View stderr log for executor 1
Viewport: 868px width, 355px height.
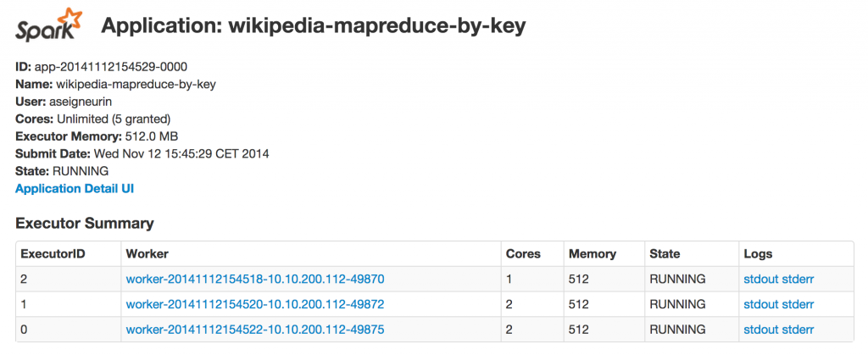tap(798, 304)
